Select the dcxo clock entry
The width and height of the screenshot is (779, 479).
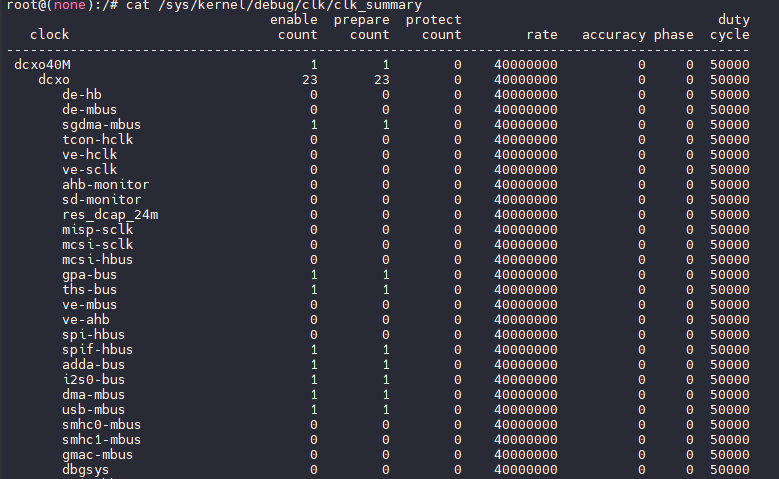click(54, 80)
